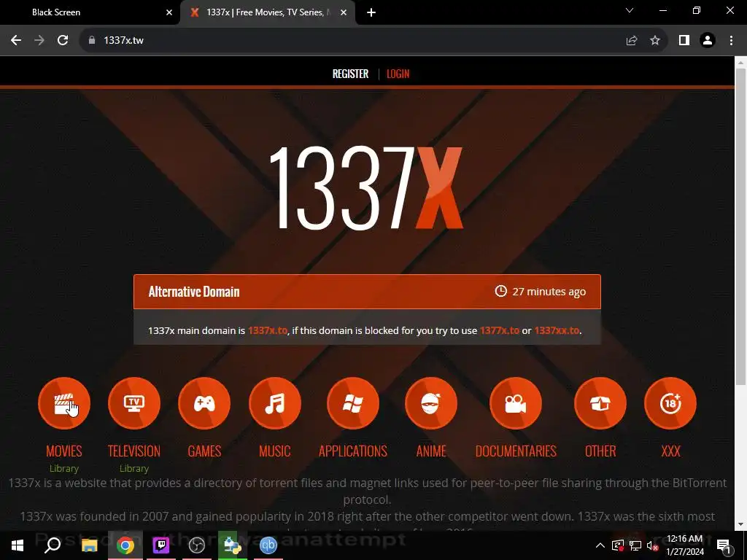
Task: Click the TELEVISION text label
Action: [x=134, y=451]
